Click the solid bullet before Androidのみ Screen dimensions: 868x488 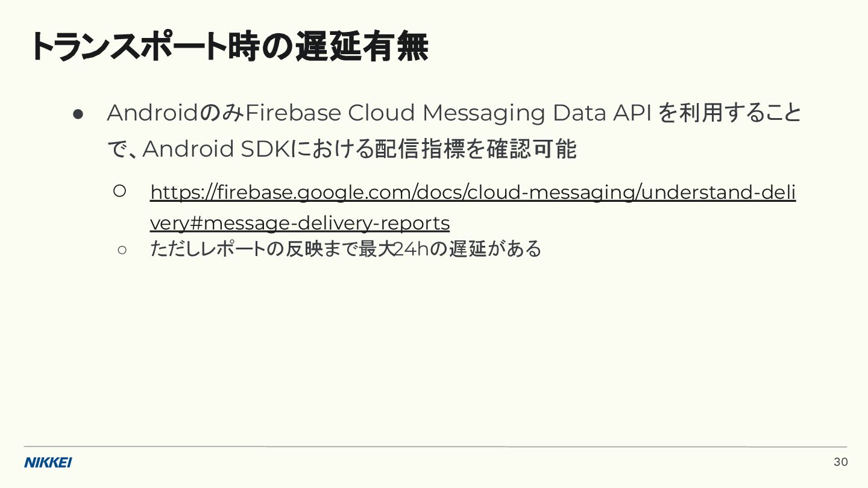click(x=78, y=113)
